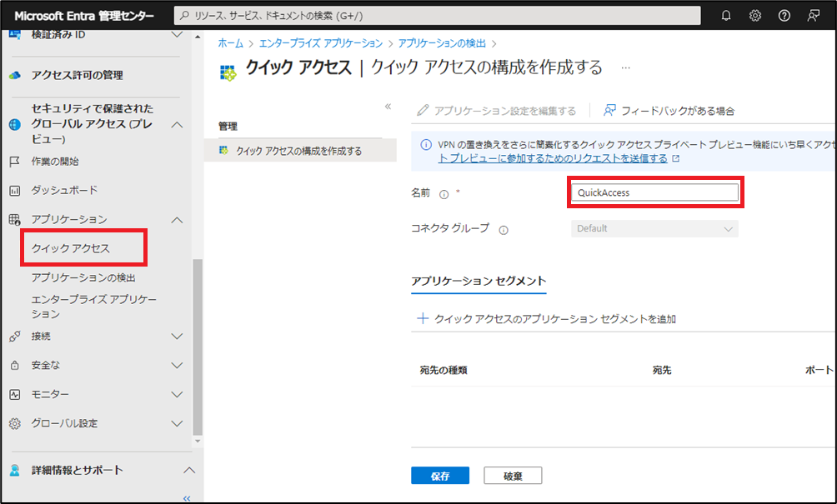Click the 宛先の種類 column header

[444, 370]
